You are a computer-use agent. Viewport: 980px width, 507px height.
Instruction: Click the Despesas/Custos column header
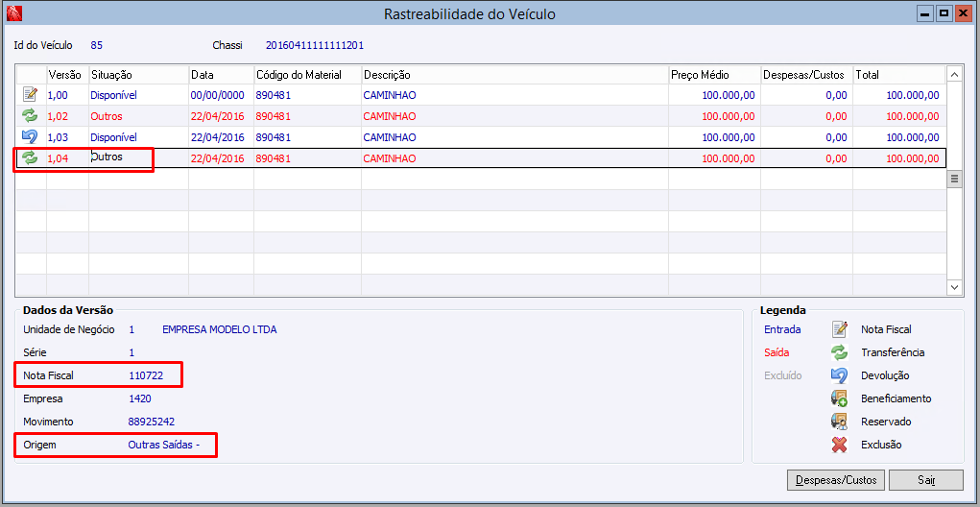coord(807,74)
